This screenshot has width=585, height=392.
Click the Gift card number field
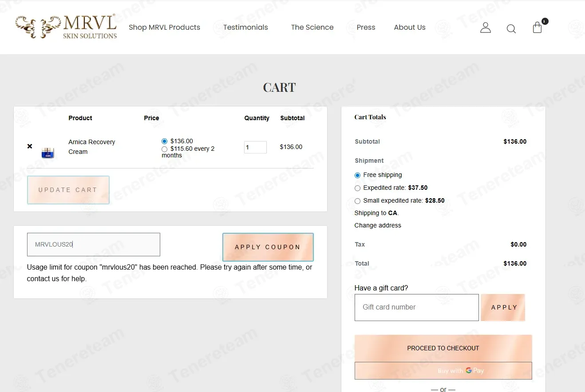coord(417,307)
